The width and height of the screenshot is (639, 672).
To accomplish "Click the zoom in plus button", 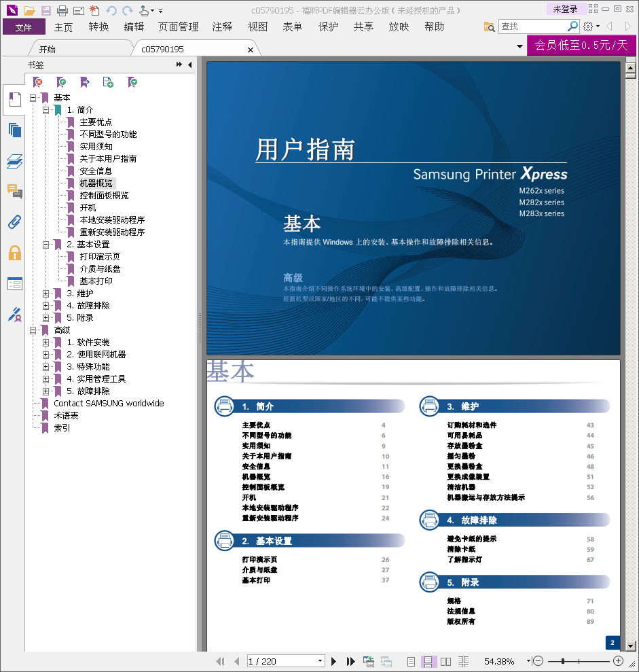I will tap(618, 661).
